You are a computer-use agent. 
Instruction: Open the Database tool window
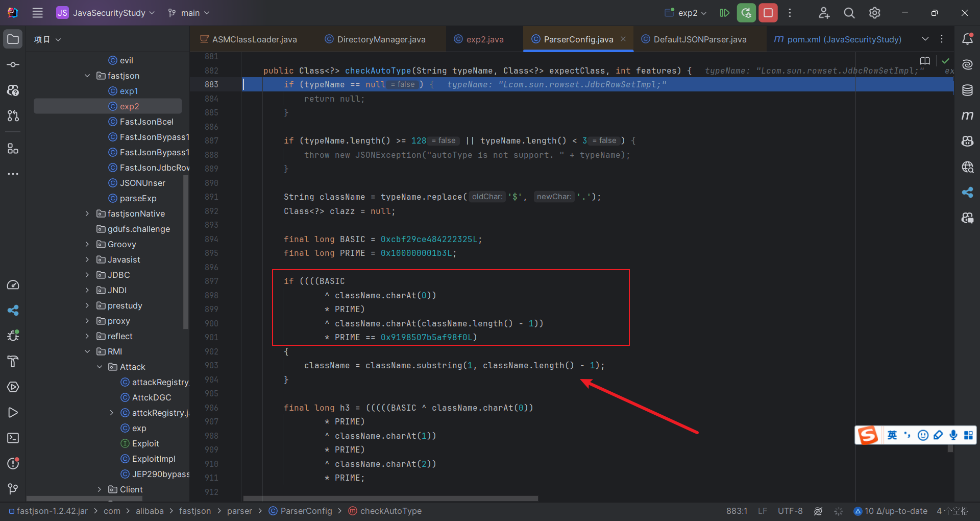coord(967,90)
